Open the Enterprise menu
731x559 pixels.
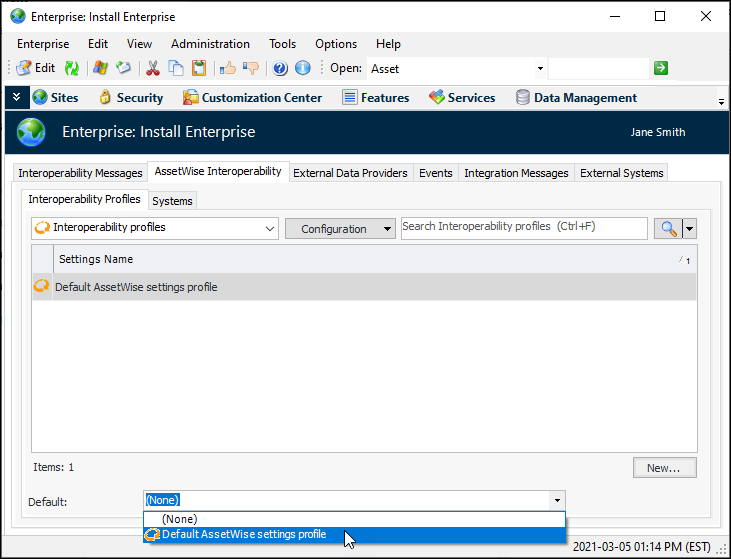43,44
